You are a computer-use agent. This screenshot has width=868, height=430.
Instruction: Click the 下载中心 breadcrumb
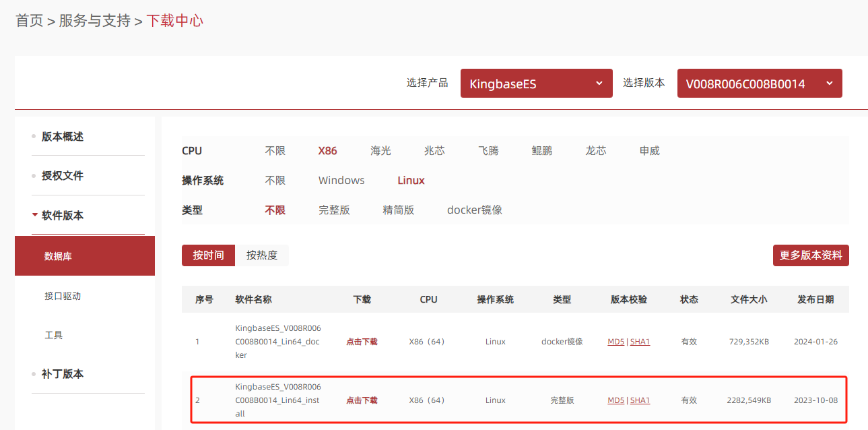pyautogui.click(x=175, y=21)
